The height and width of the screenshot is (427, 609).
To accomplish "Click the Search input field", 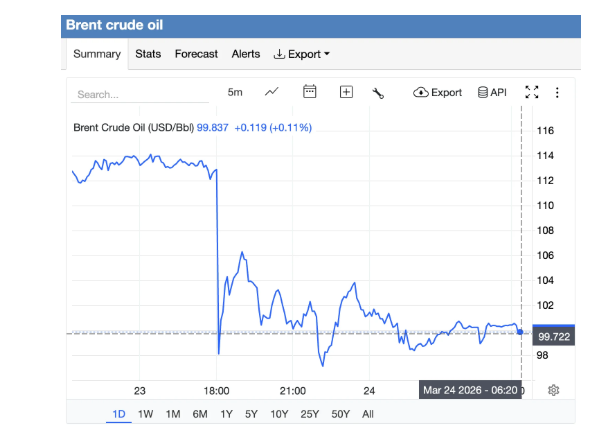I will [132, 94].
